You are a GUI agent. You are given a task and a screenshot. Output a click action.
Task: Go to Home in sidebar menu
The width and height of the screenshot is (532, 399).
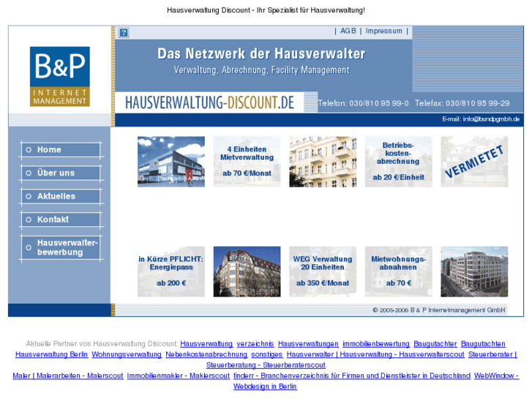tap(61, 150)
